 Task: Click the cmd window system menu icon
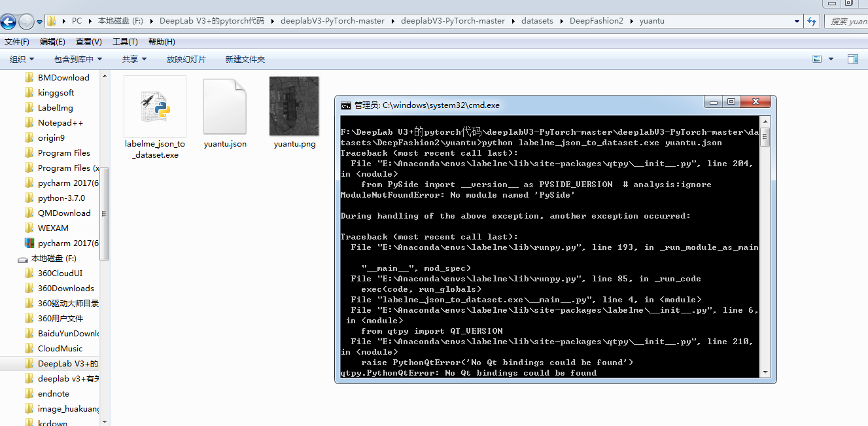pos(345,105)
